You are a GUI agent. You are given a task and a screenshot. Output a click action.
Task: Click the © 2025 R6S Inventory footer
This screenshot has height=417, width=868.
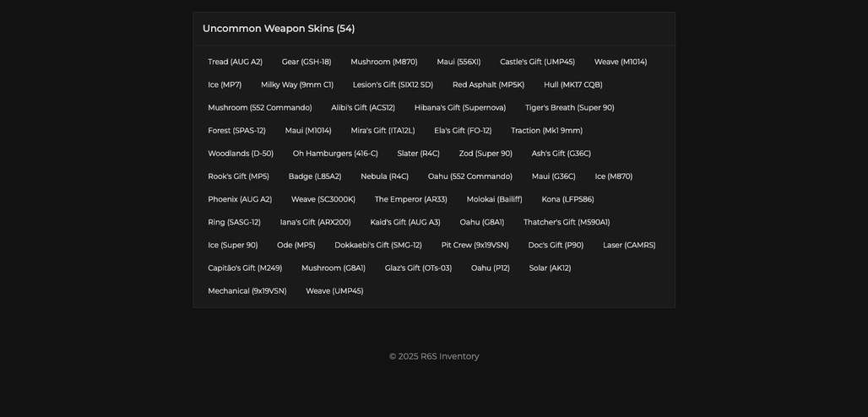click(x=434, y=356)
